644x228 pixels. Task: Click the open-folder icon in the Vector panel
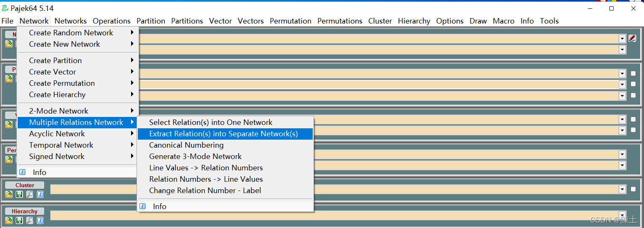click(x=9, y=125)
